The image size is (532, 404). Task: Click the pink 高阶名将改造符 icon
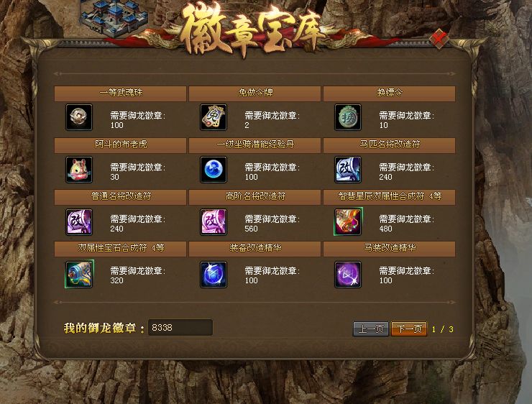tap(214, 221)
